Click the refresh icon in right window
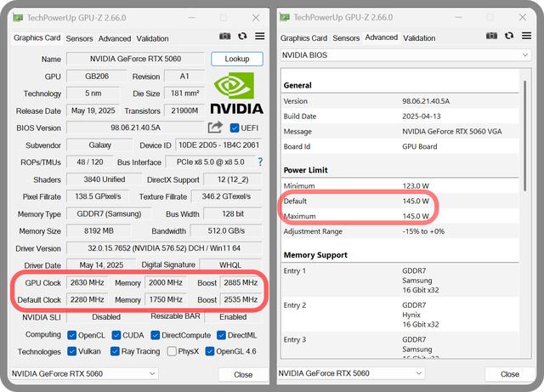The height and width of the screenshot is (392, 544). [x=509, y=36]
